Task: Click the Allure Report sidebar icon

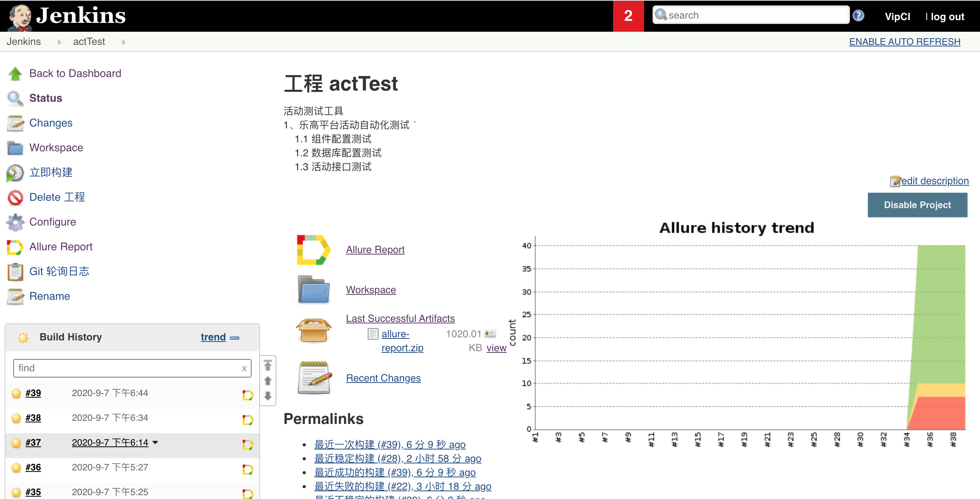Action: click(15, 247)
